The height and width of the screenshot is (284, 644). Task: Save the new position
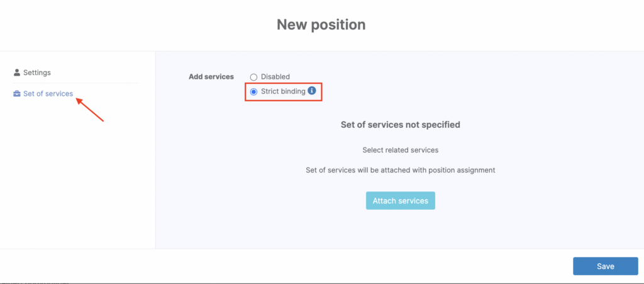(605, 266)
